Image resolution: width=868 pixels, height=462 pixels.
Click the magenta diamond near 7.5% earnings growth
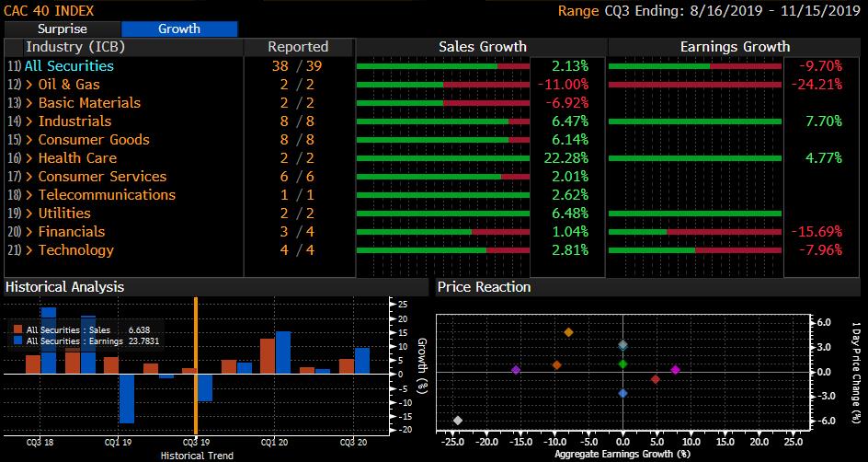click(x=675, y=370)
